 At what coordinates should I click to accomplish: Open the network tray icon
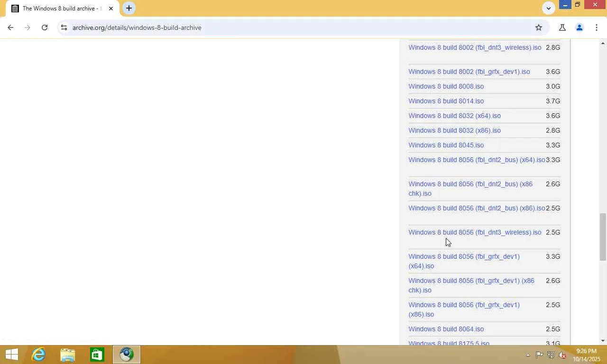[x=551, y=355]
